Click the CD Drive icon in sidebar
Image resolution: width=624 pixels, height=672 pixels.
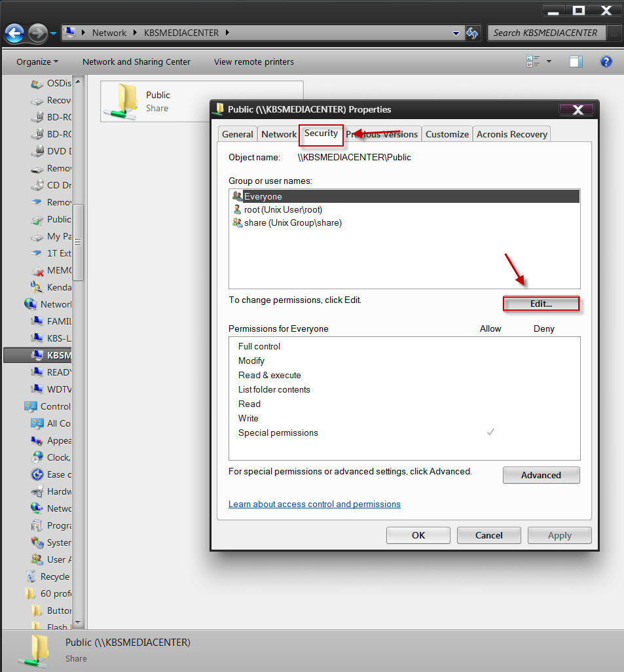38,186
